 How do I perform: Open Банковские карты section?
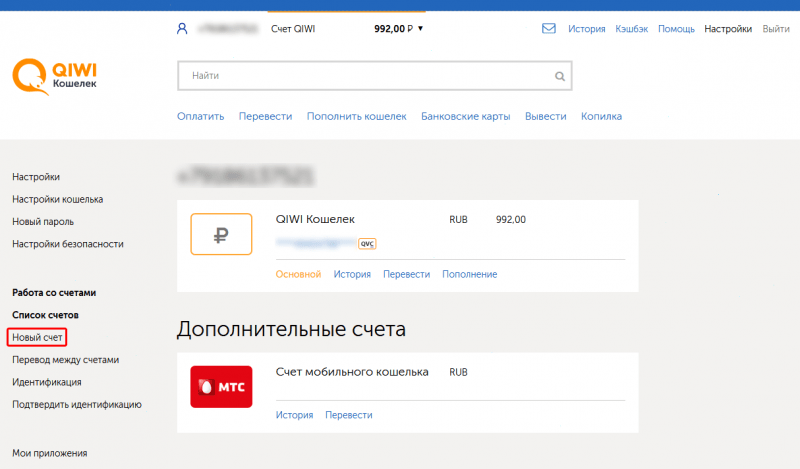tap(465, 116)
